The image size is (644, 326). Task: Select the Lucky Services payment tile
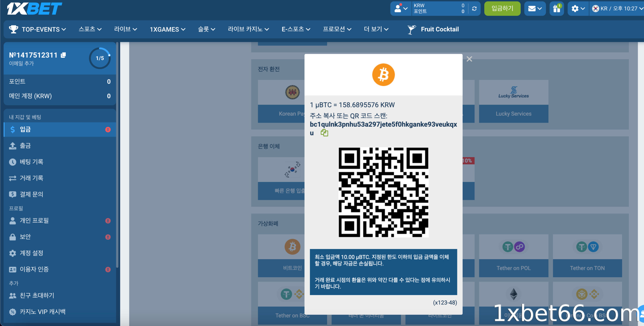[x=513, y=101]
